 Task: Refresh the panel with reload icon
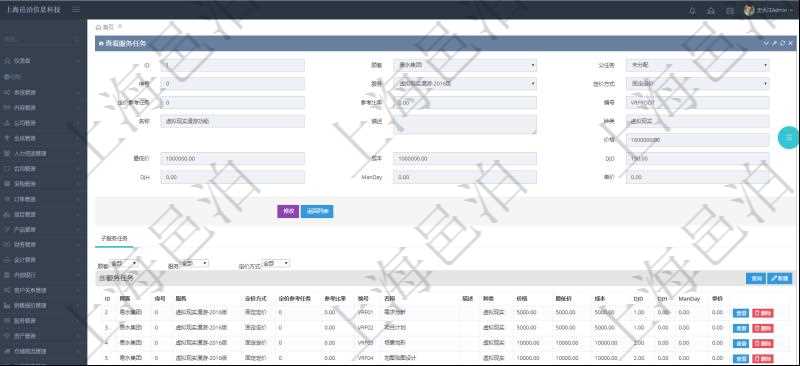coord(782,43)
